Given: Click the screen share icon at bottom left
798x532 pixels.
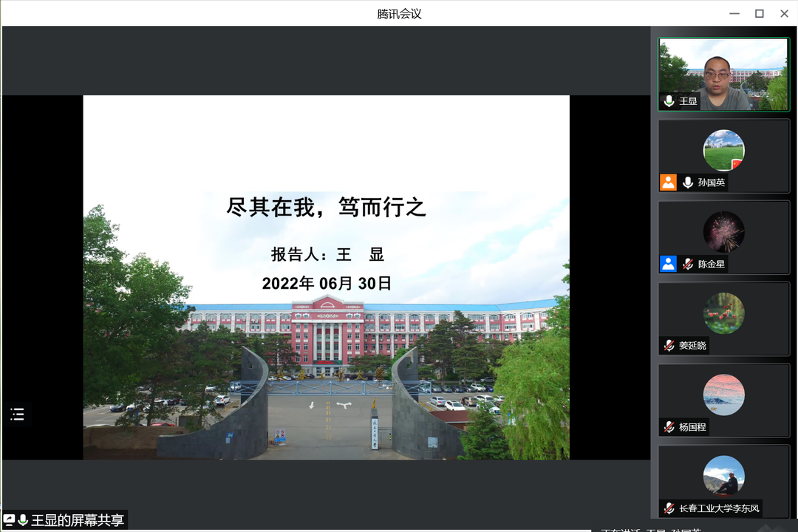Looking at the screenshot, I should tap(9, 520).
